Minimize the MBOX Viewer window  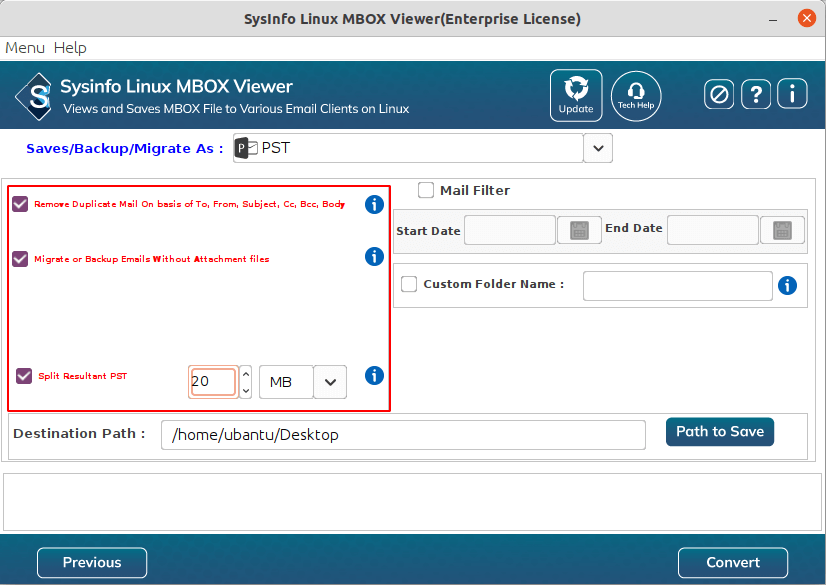click(x=773, y=20)
